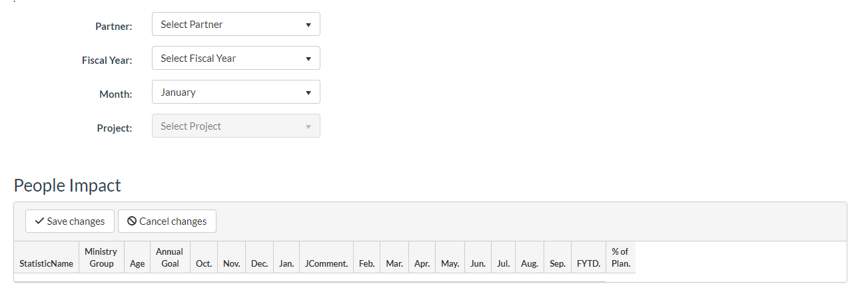
Task: Click the May. column header
Action: pos(450,263)
